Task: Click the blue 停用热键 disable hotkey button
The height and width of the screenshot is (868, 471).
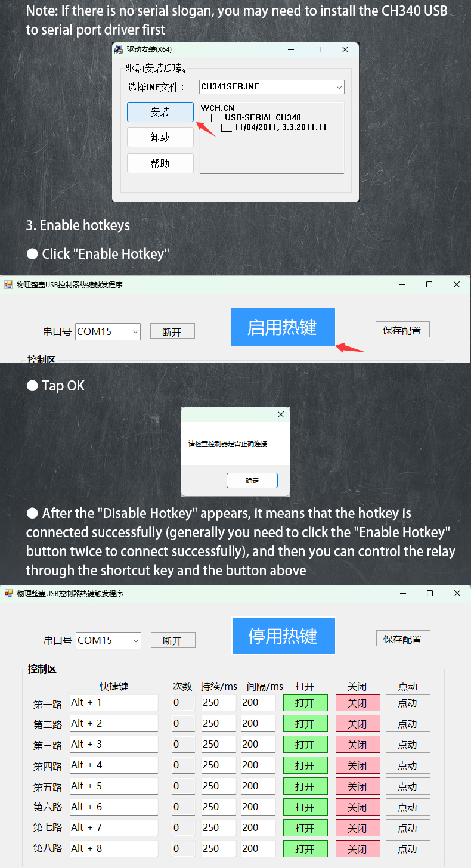Action: [283, 635]
